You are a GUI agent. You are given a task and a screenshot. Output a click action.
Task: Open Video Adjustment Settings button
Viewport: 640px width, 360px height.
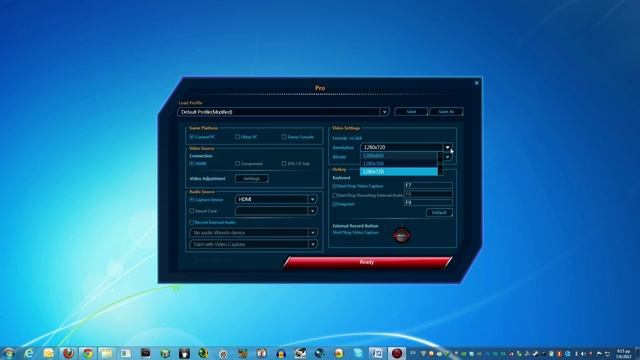tap(251, 178)
